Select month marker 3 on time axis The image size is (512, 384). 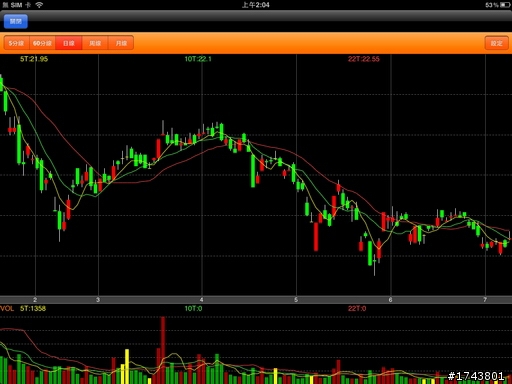tap(98, 300)
